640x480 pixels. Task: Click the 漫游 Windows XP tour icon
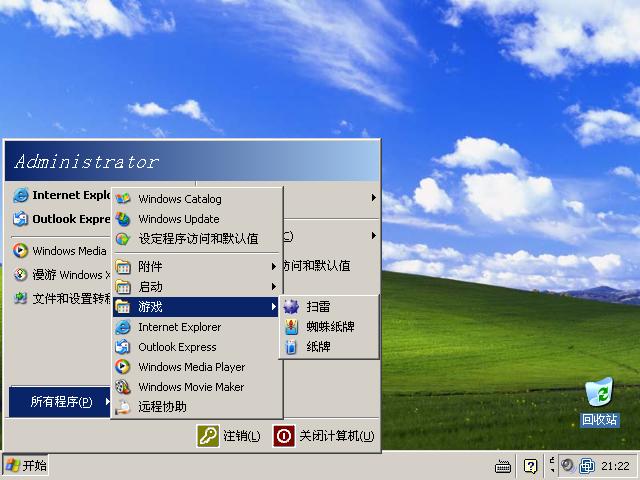tap(20, 275)
